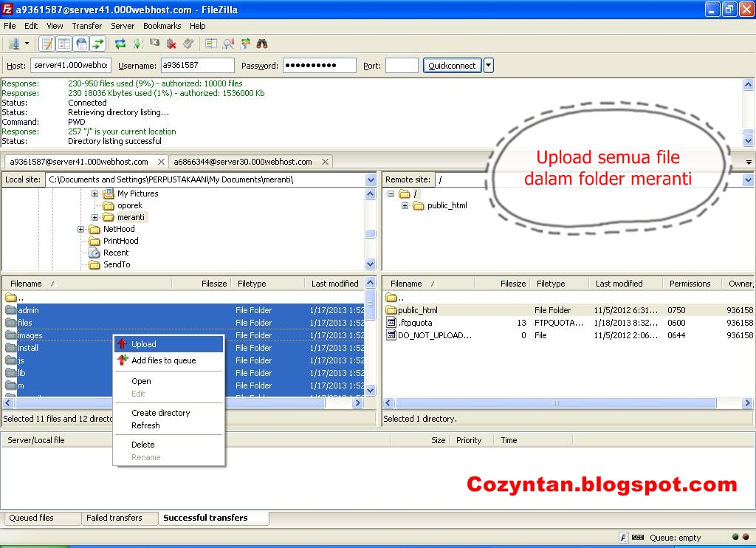Toggle directory comparison
756x548 pixels.
click(x=228, y=44)
